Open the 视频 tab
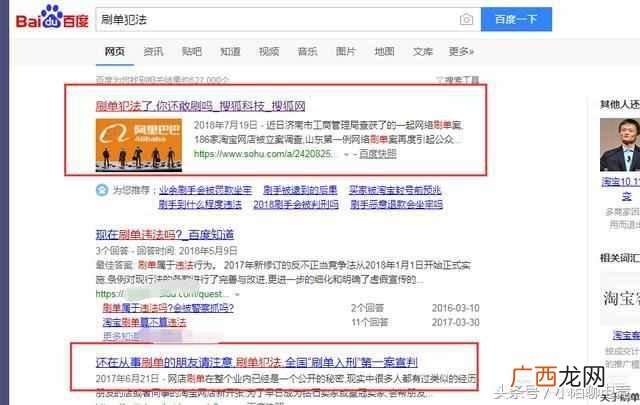This screenshot has height=405, width=640. coord(269,51)
